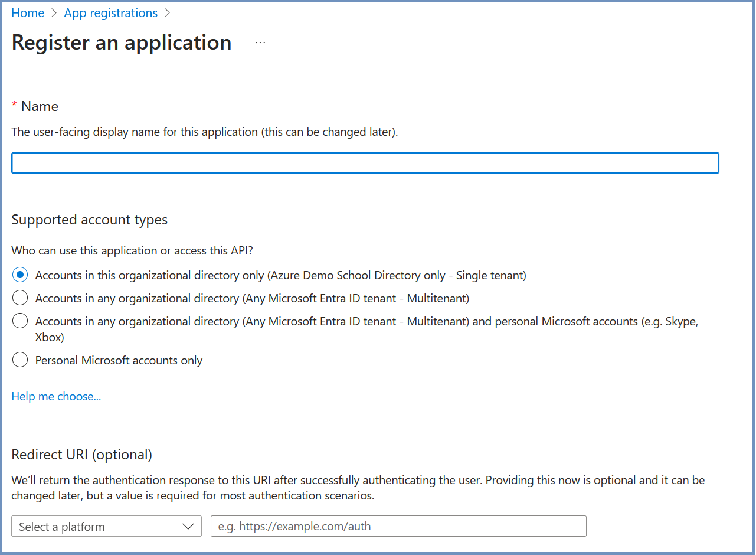Open the Help me choose link

[x=56, y=396]
